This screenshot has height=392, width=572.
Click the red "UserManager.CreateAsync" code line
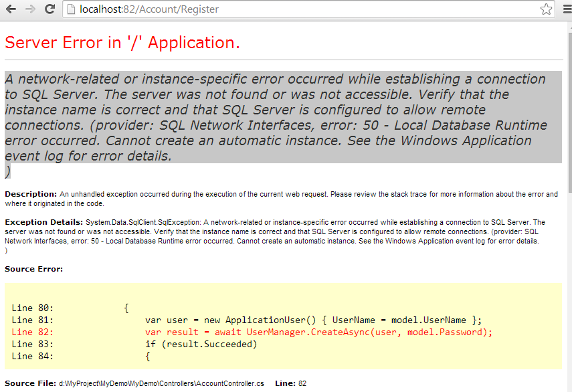(319, 332)
